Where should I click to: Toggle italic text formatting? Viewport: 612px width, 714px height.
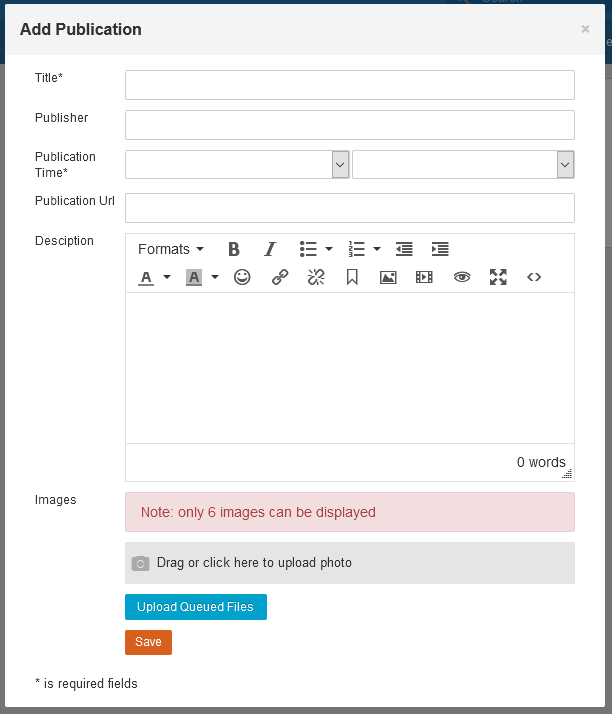tap(270, 249)
